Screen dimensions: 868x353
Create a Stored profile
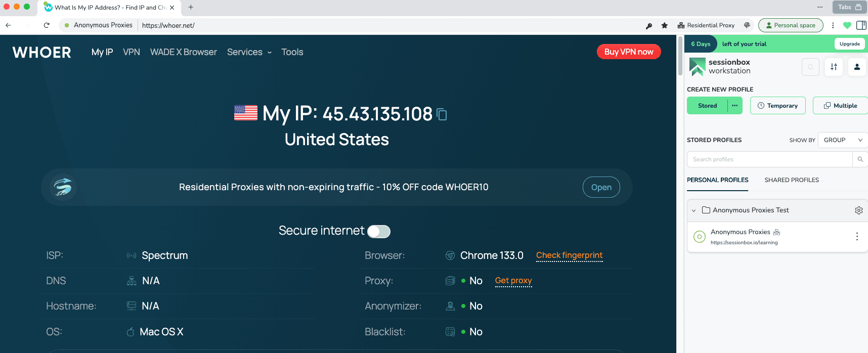(x=707, y=106)
